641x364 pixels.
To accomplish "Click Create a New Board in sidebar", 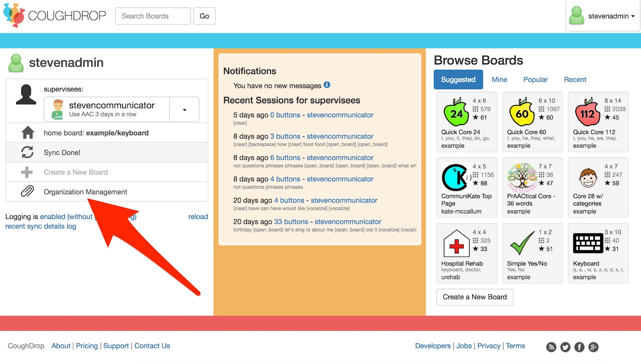I will (107, 172).
